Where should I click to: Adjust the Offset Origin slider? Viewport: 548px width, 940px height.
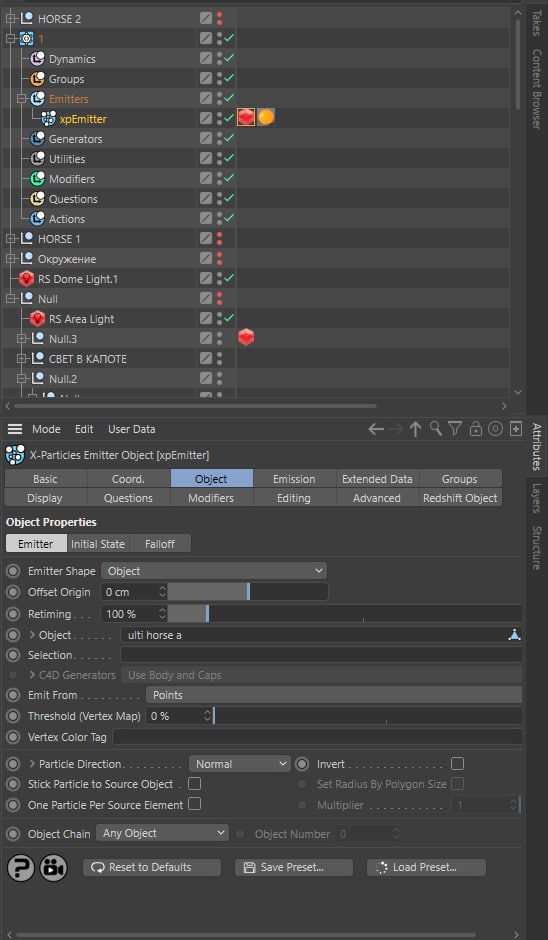pos(248,592)
